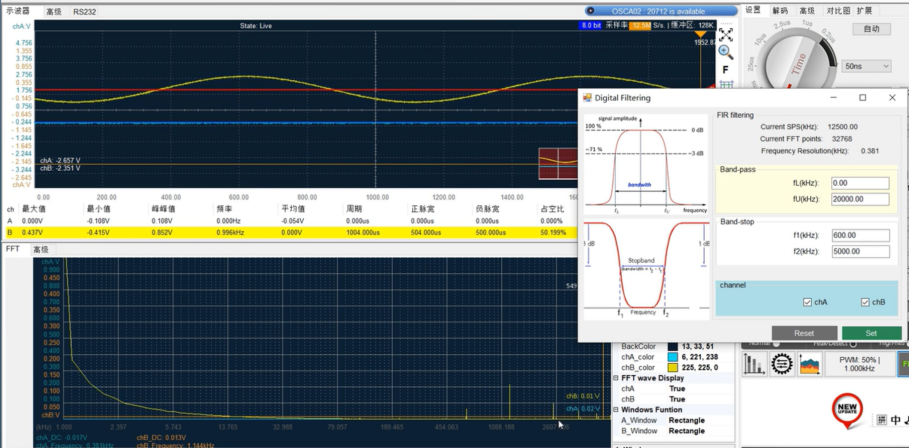This screenshot has width=909, height=448.
Task: Click the fU(kHz) band-pass input field
Action: pyautogui.click(x=859, y=199)
